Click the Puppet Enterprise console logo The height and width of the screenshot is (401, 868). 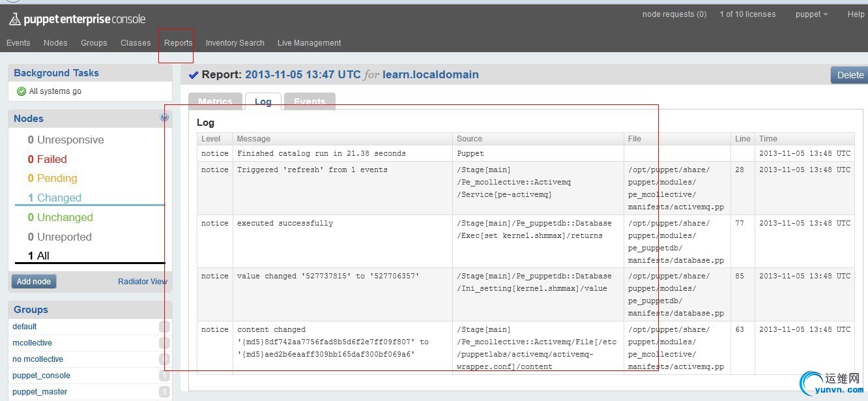77,20
